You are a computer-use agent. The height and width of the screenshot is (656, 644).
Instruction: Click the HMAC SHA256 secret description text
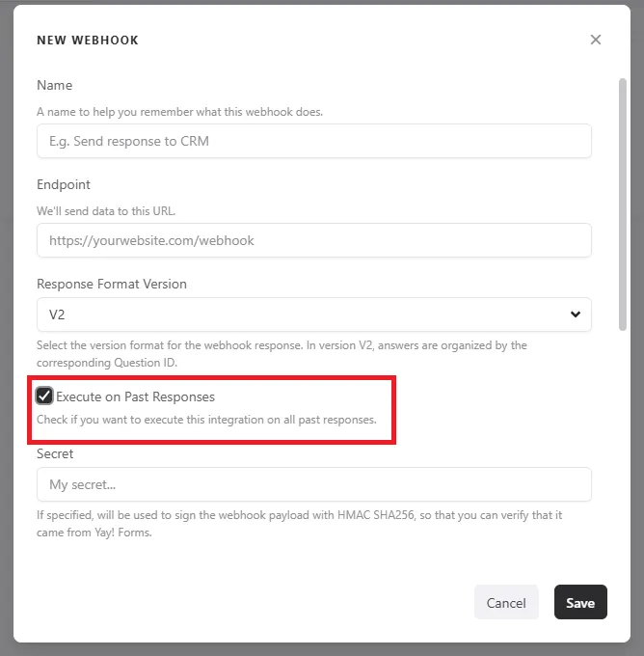pos(300,524)
